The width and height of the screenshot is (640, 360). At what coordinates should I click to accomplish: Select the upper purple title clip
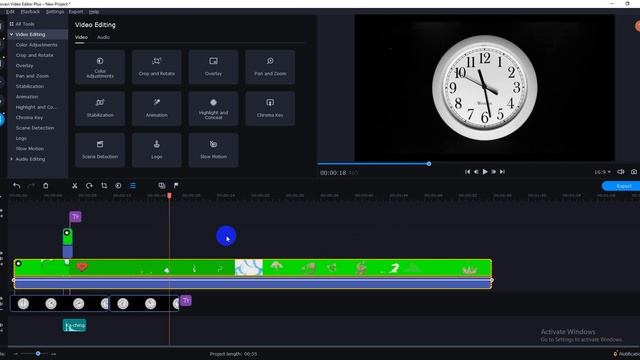coord(76,217)
